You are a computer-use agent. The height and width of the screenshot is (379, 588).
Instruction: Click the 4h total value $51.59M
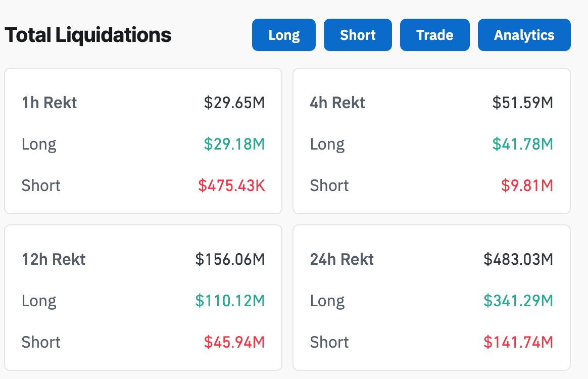523,103
